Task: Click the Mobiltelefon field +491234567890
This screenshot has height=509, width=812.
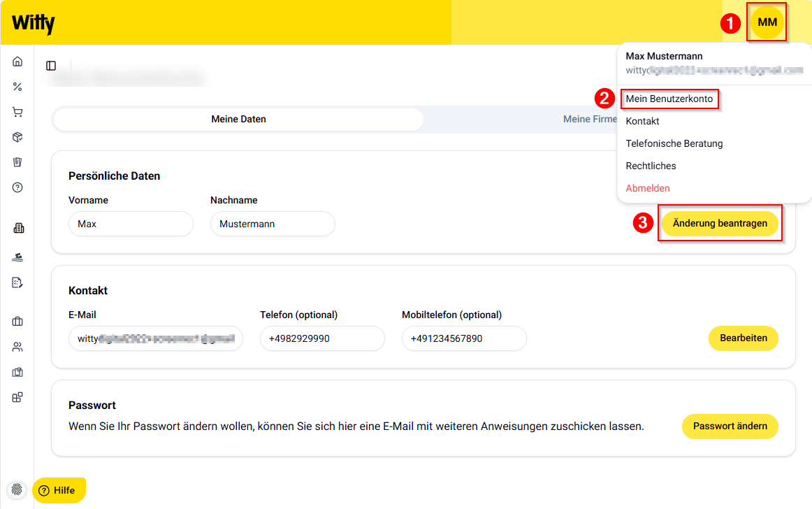Action: coord(464,338)
